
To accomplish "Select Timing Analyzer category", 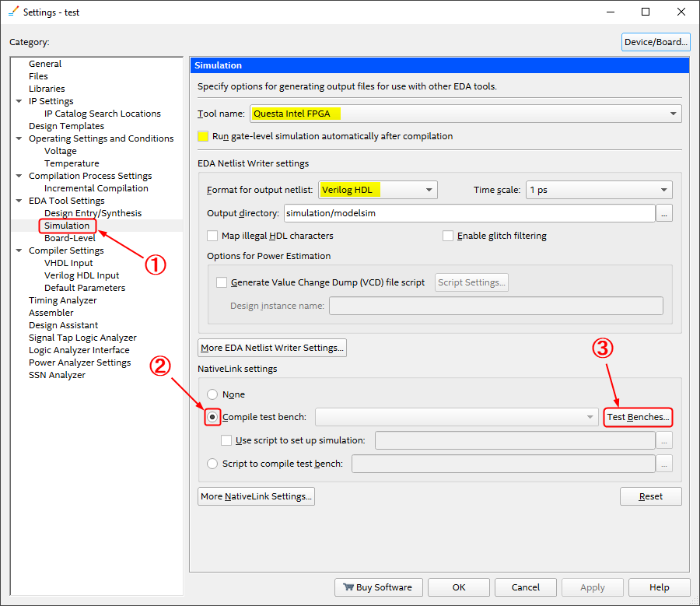I will (x=63, y=300).
